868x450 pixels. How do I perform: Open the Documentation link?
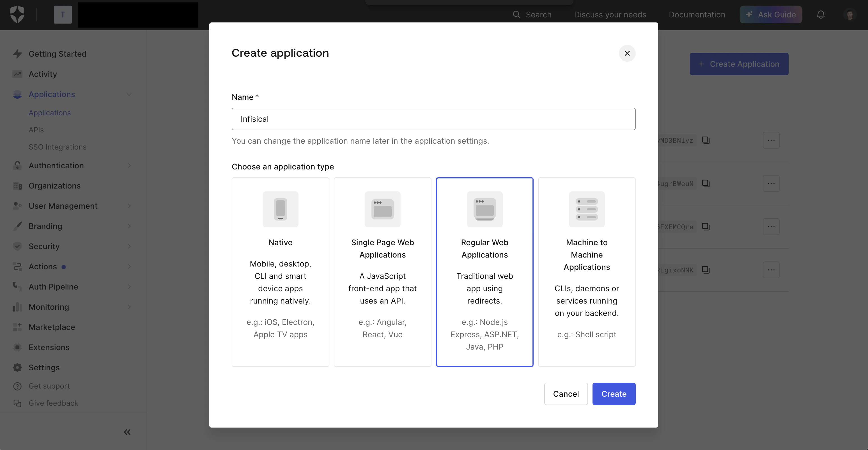point(697,15)
